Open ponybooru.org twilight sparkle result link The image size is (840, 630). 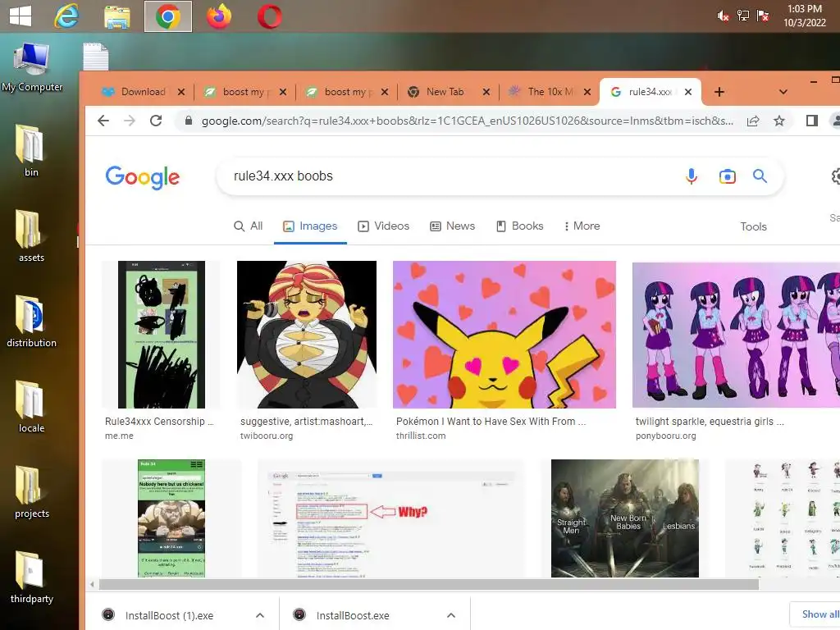point(710,428)
